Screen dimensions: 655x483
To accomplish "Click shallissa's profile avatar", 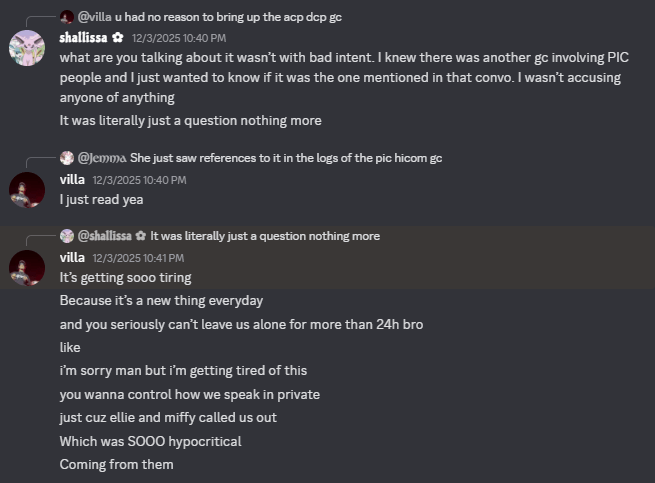I will click(27, 47).
